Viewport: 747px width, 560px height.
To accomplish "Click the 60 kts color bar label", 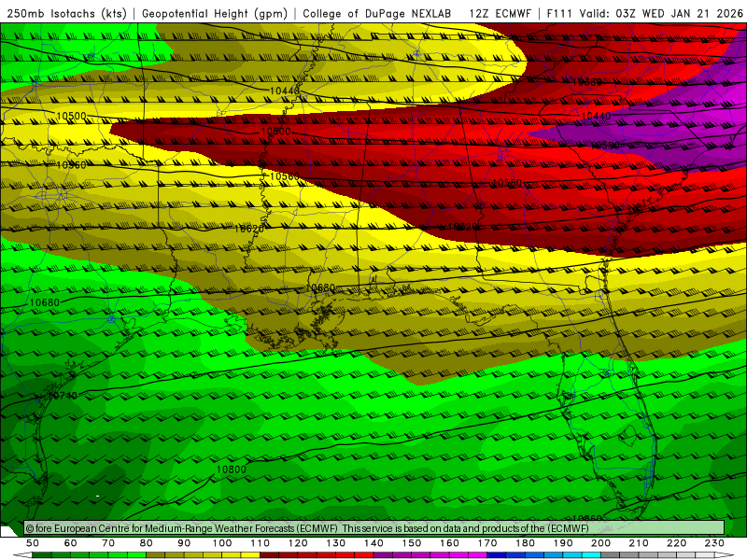I will 71,543.
